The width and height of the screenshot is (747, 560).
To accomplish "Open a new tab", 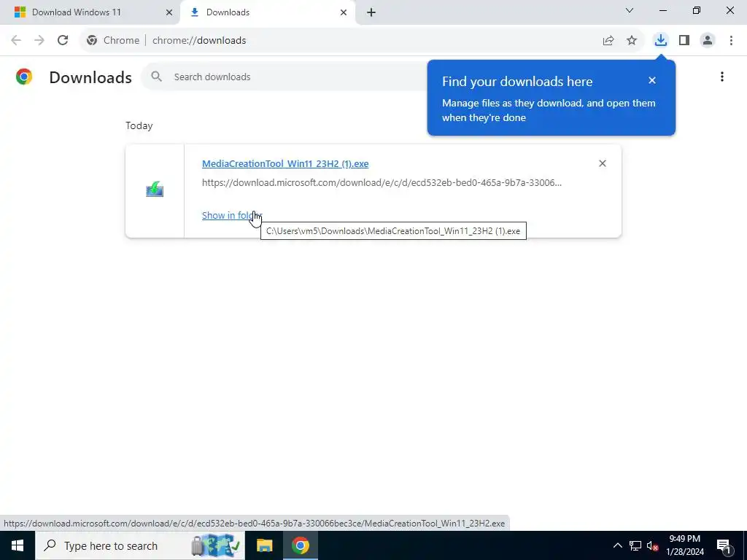I will tap(371, 12).
